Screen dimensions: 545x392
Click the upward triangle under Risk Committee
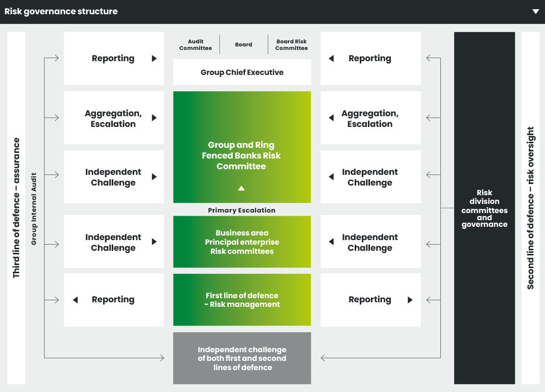click(241, 188)
